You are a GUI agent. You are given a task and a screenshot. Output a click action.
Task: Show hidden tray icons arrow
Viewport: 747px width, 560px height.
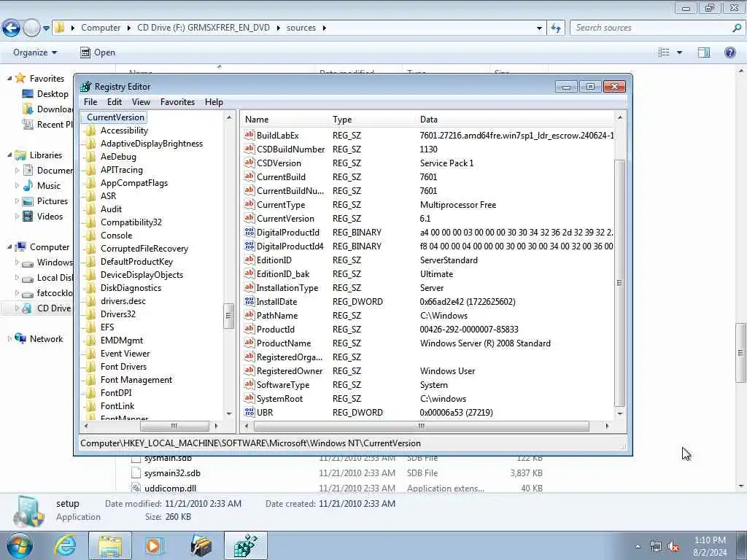(638, 547)
